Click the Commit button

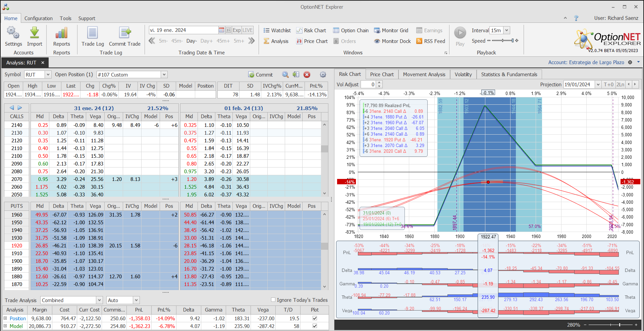(260, 75)
